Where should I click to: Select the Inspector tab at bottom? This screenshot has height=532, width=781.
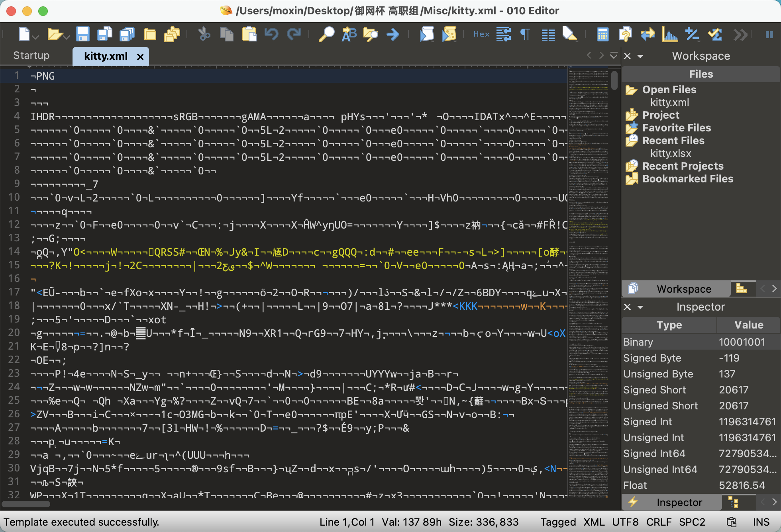679,503
